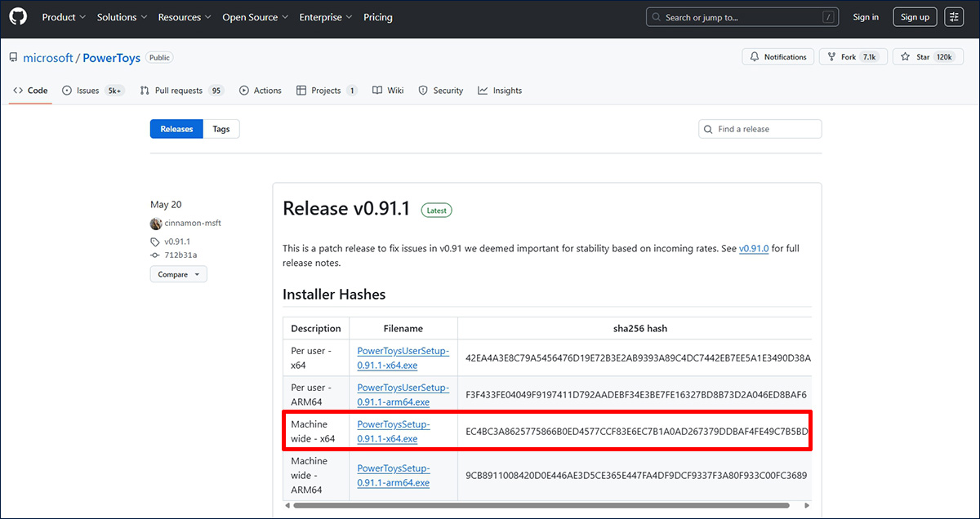
Task: Click the hash starting with EC4BC3A8
Action: click(x=637, y=432)
